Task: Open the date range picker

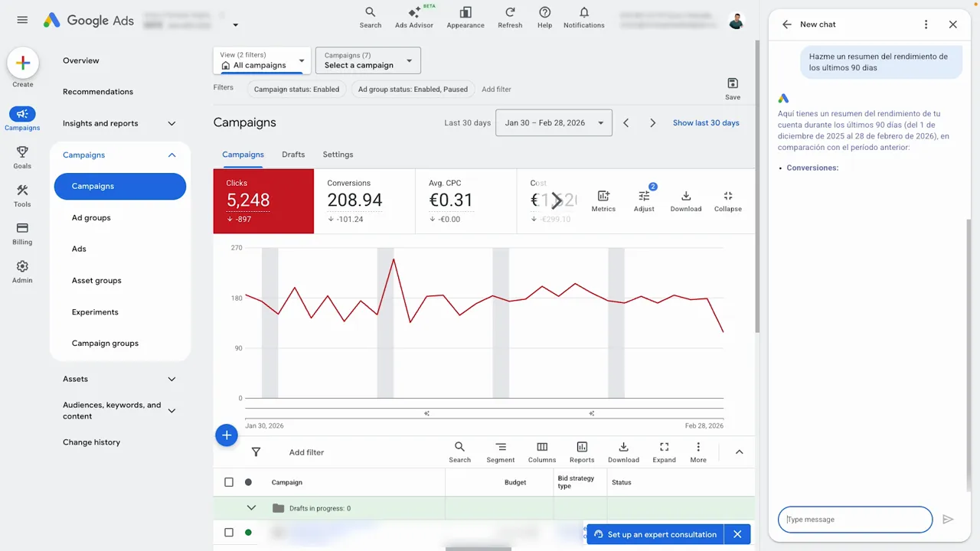Action: pos(554,122)
